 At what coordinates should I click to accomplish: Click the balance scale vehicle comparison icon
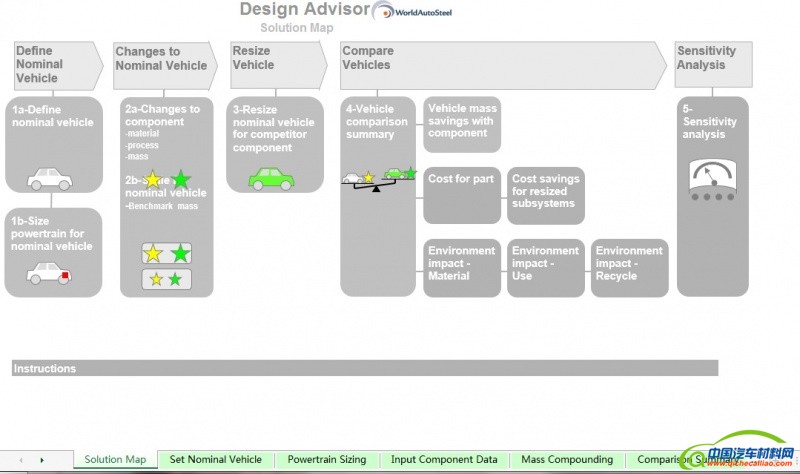coord(377,179)
